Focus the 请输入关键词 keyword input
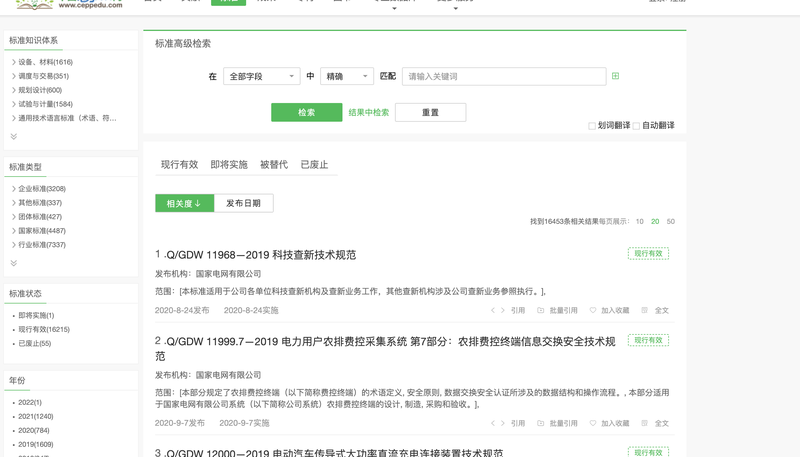800x457 pixels. [x=504, y=77]
